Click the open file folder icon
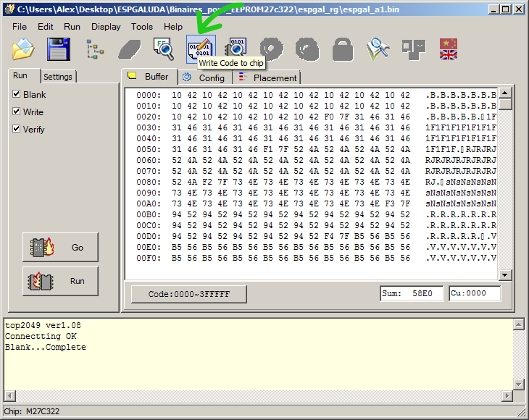This screenshot has width=529, height=420. 23,49
